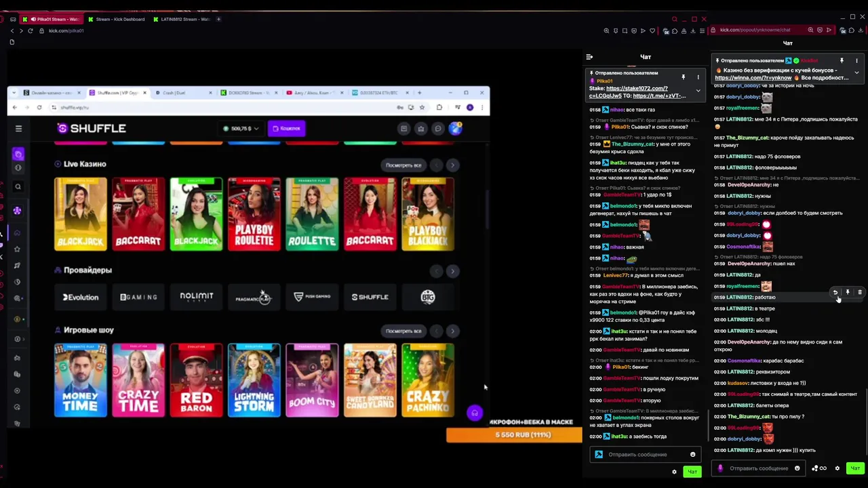Viewport: 868px width, 488px height.
Task: Click Посмотреть все for Игровые шоу
Action: click(x=403, y=331)
